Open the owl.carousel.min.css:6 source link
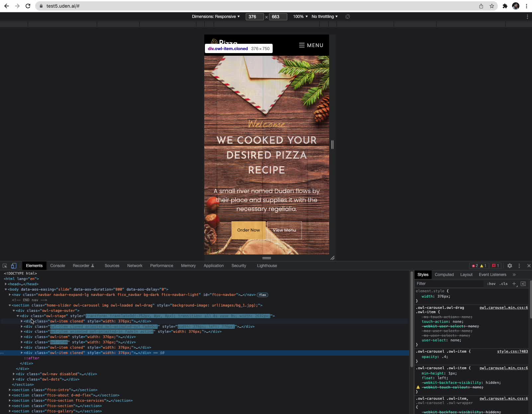This screenshot has height=414, width=532. coord(503,308)
